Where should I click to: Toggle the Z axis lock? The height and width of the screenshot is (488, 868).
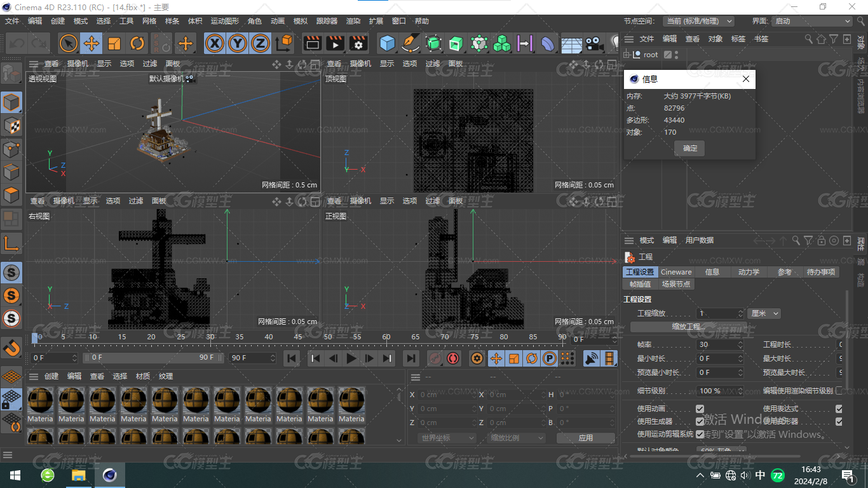click(260, 43)
